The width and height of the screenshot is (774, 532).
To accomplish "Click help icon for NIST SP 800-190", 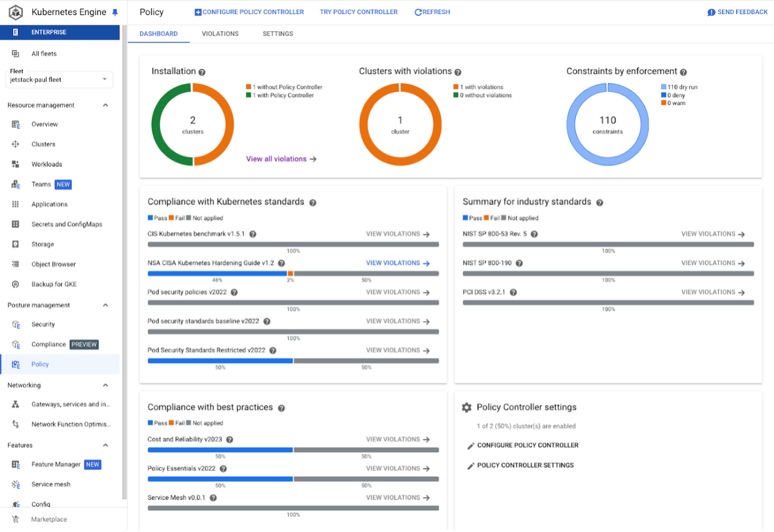I will point(519,264).
